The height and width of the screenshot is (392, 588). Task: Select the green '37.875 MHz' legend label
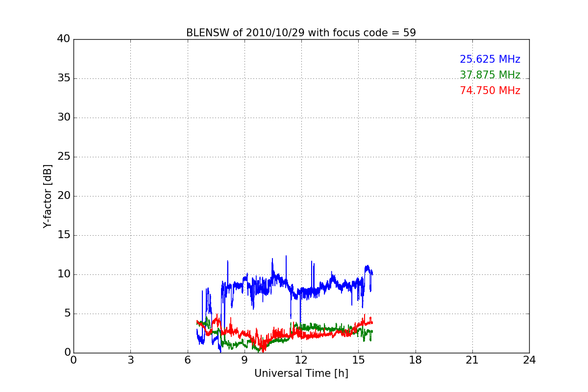tap(490, 75)
